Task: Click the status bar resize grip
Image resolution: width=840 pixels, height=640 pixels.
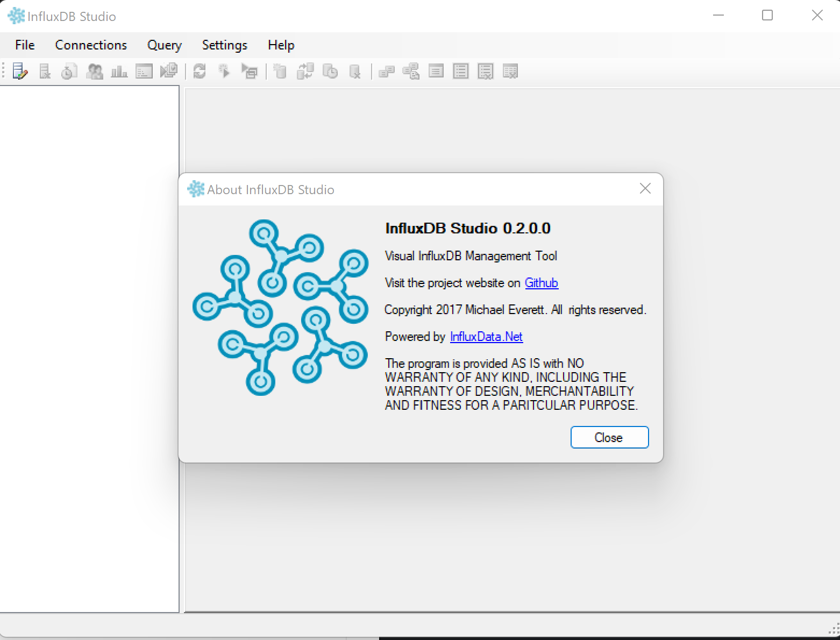Action: pyautogui.click(x=834, y=628)
